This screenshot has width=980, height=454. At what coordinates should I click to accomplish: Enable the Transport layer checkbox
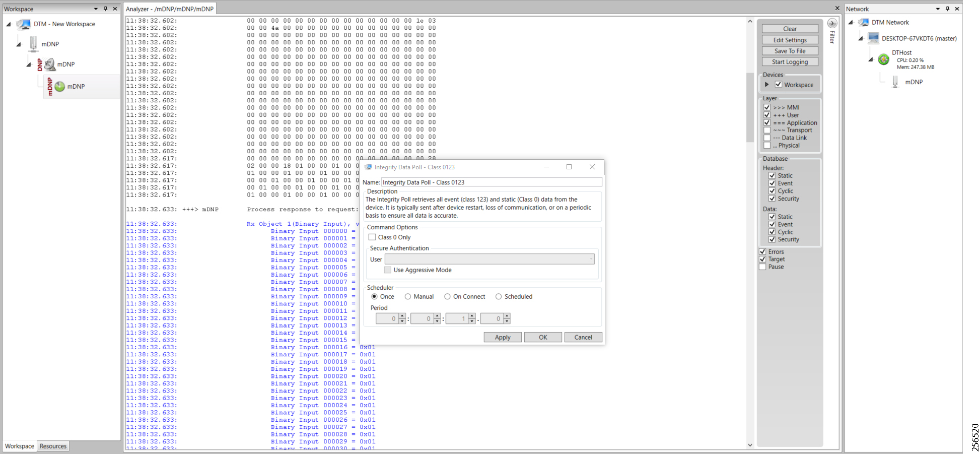point(767,130)
